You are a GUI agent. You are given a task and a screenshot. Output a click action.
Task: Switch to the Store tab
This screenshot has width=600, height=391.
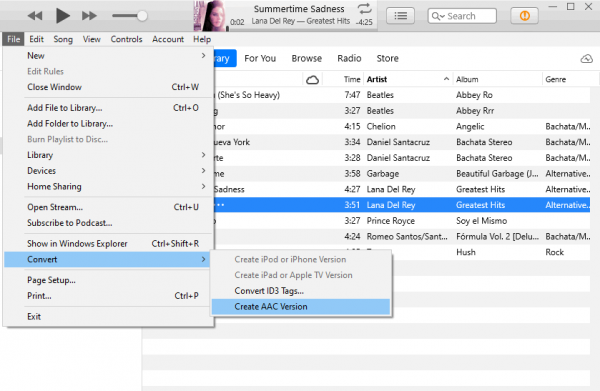tap(387, 58)
